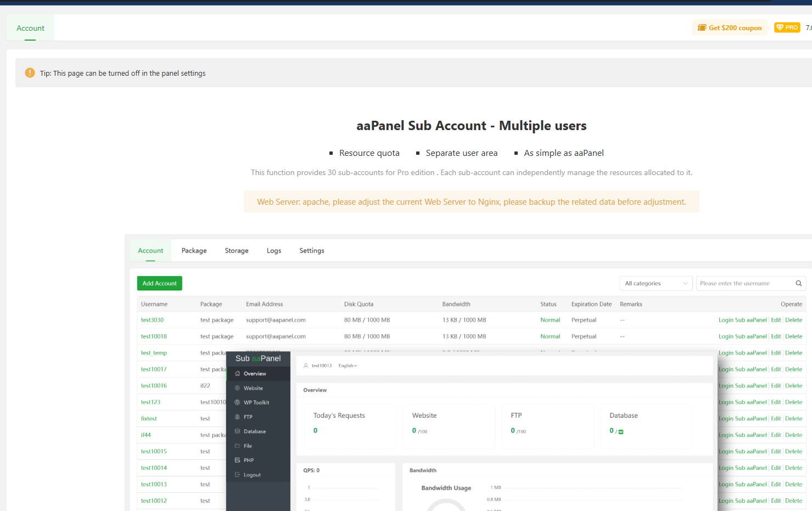Expand the All categories dropdown
812x511 pixels.
tap(656, 283)
